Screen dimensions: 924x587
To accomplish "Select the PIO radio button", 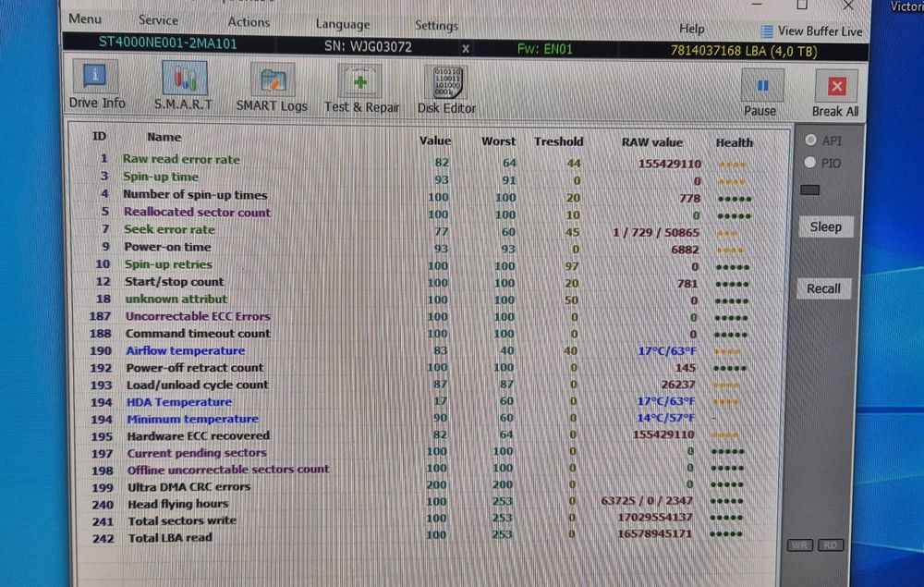I will click(x=810, y=163).
